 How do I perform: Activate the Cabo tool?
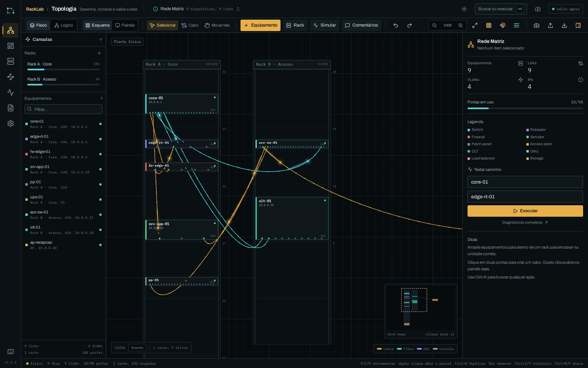190,25
